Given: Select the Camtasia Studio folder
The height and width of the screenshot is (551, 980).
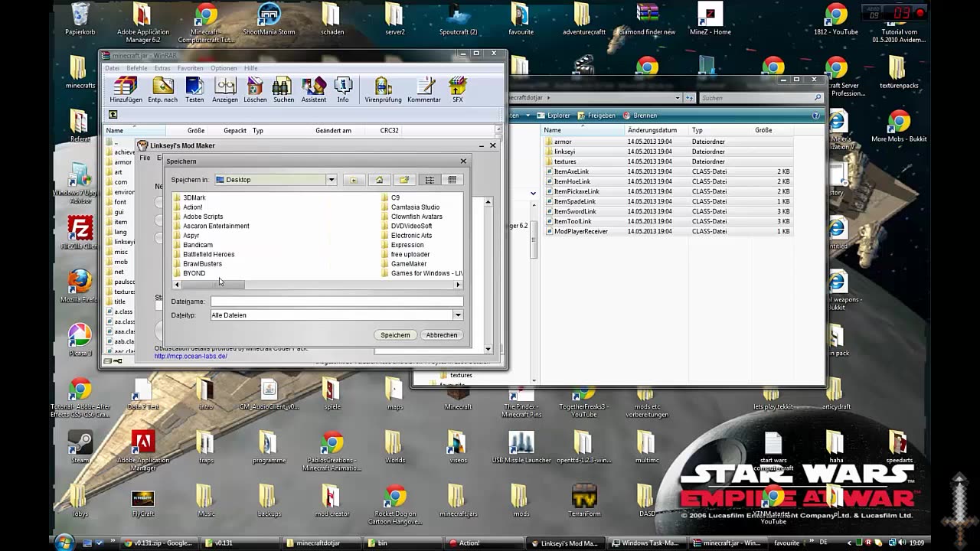Looking at the screenshot, I should [410, 207].
